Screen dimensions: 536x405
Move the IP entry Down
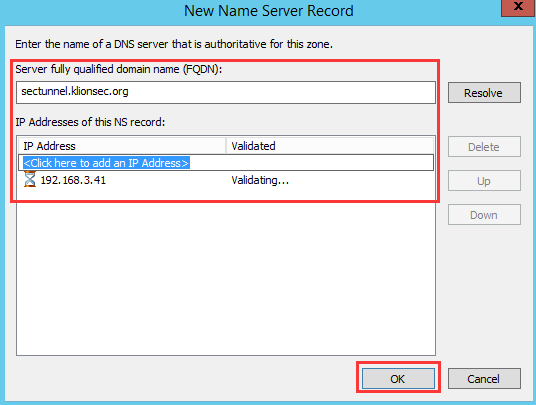484,215
